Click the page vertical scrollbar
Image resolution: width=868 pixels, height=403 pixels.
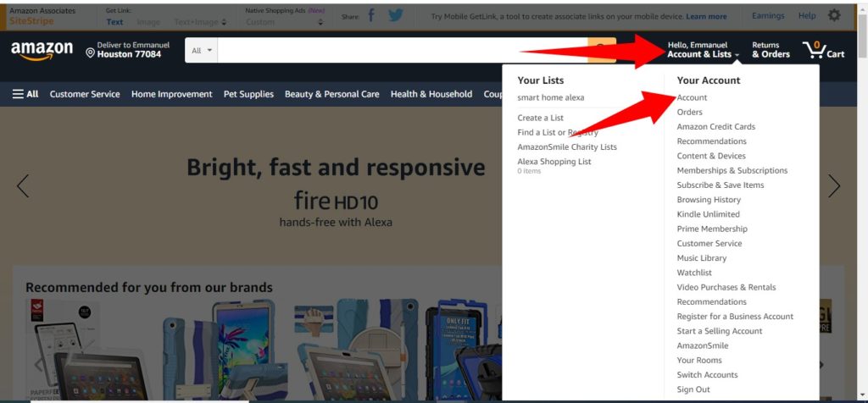click(862, 201)
